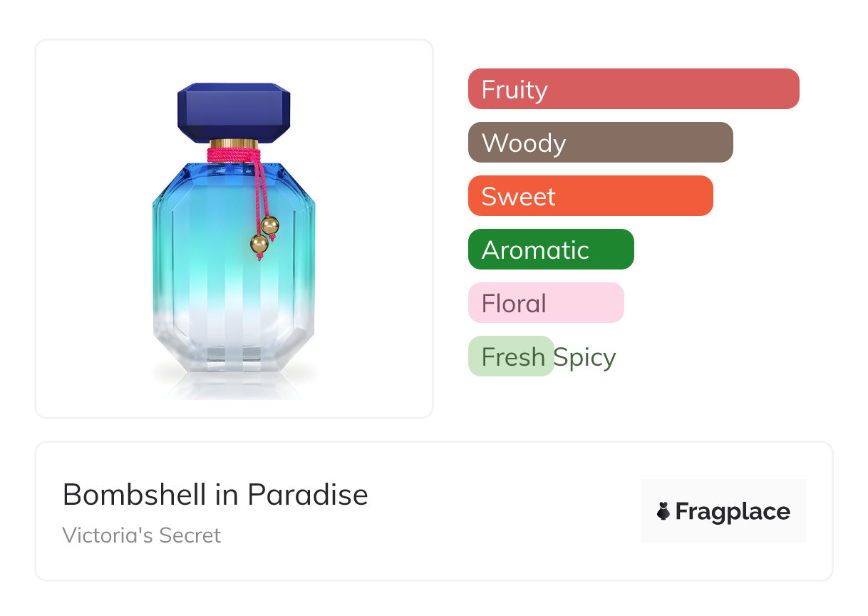Click the lower gold bead charm
The height and width of the screenshot is (616, 868).
259,244
